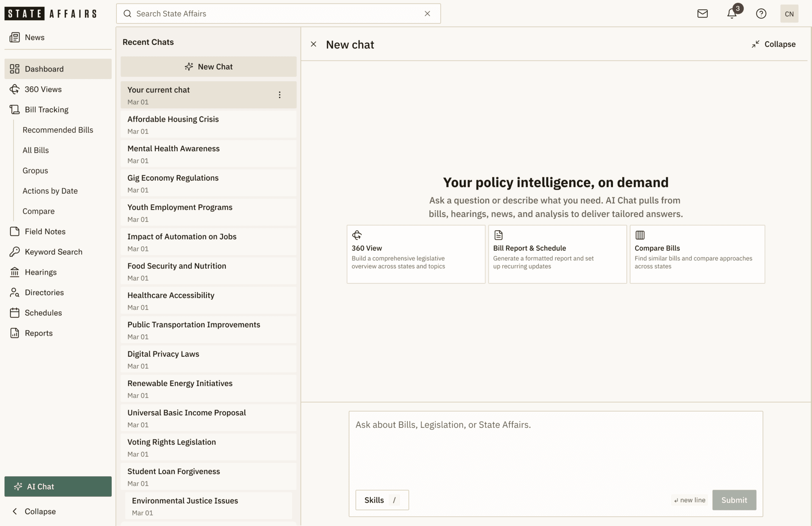Open Healthcare Accessibility chat
The width and height of the screenshot is (812, 526).
pyautogui.click(x=208, y=300)
